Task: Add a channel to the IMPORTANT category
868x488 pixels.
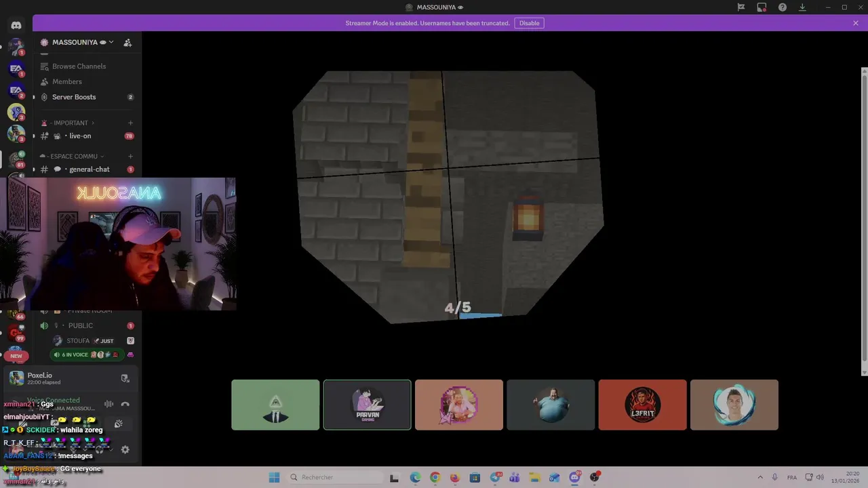Action: click(130, 123)
